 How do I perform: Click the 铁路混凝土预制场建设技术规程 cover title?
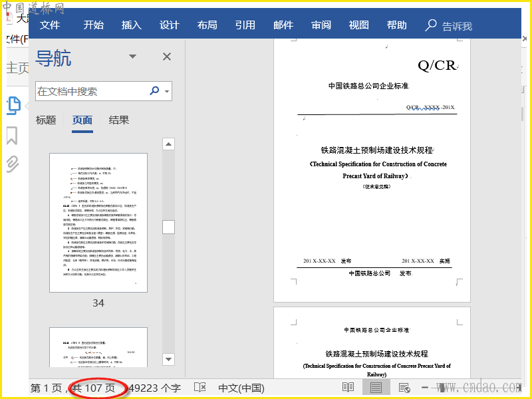click(x=377, y=150)
